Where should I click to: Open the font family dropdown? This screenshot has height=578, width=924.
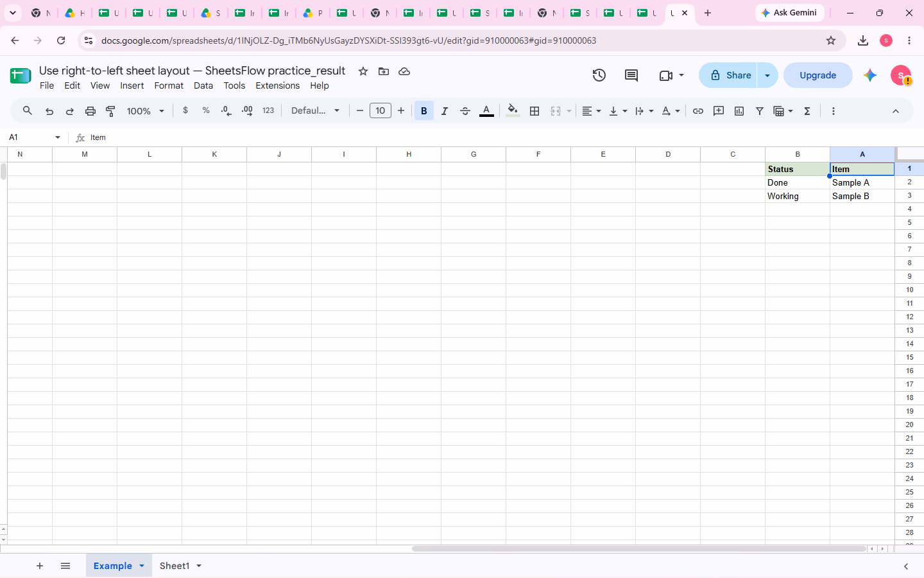315,110
